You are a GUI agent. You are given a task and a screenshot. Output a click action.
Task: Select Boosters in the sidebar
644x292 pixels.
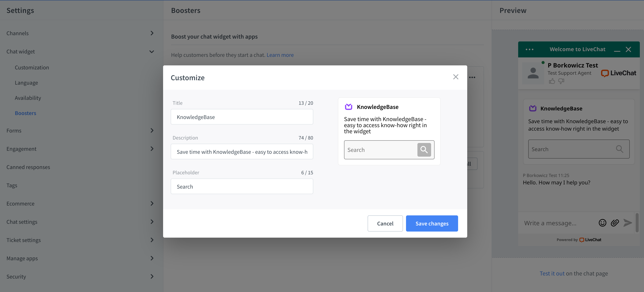[25, 113]
